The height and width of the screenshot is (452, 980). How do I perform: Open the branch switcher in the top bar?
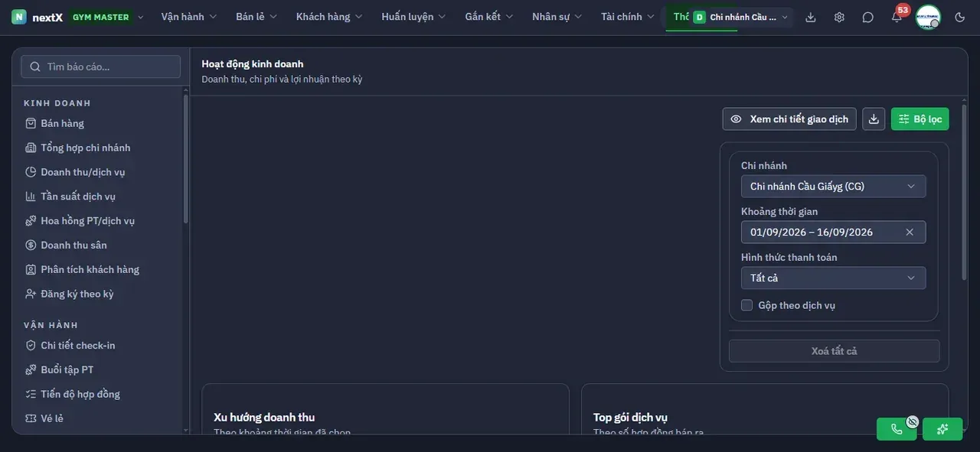click(740, 17)
